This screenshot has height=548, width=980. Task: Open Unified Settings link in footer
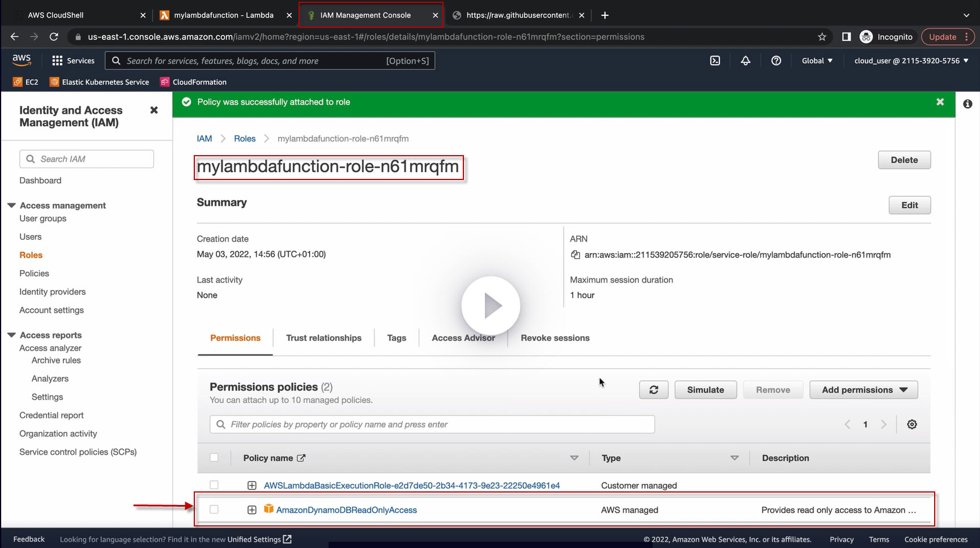click(x=259, y=540)
